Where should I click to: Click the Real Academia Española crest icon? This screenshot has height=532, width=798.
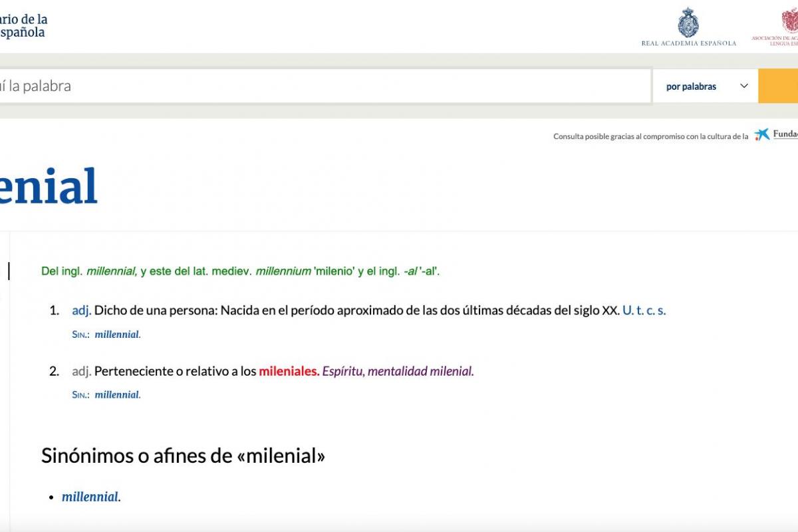pos(688,22)
